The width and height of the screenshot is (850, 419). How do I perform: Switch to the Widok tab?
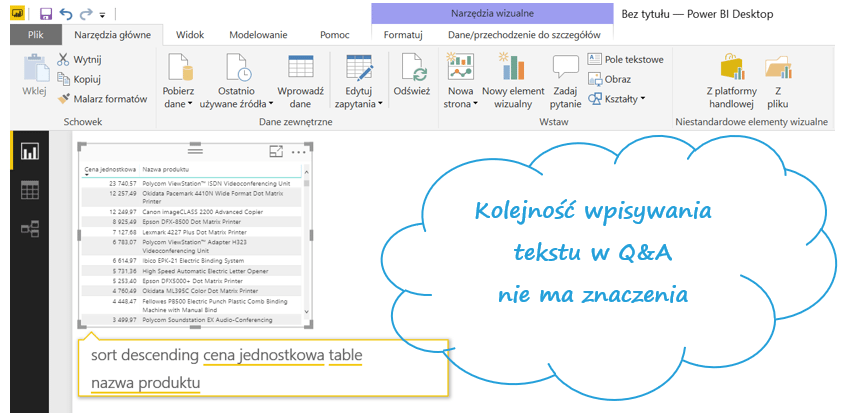tap(189, 35)
